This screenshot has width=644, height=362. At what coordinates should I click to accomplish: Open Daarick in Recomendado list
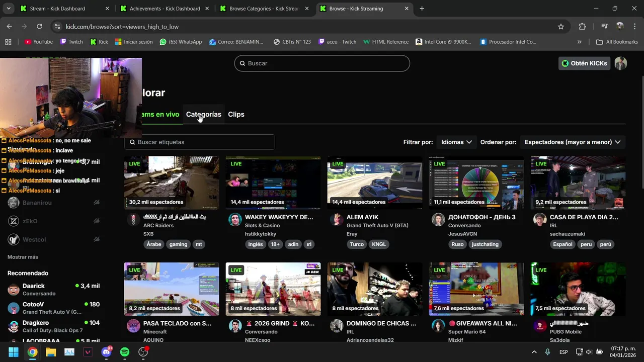[53, 289]
